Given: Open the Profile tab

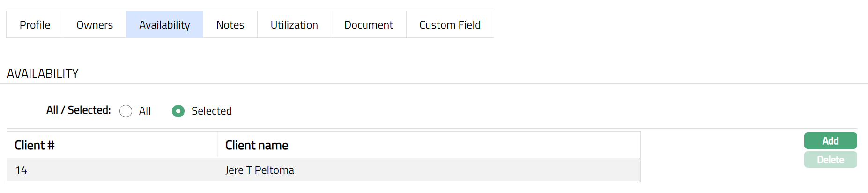Looking at the screenshot, I should pyautogui.click(x=35, y=25).
